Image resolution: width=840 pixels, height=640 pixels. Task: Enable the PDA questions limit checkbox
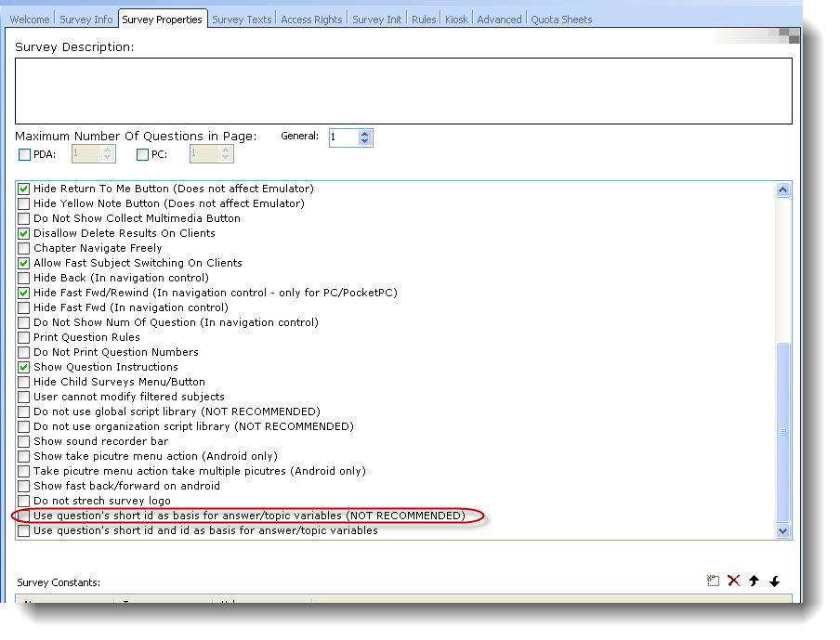pos(25,155)
